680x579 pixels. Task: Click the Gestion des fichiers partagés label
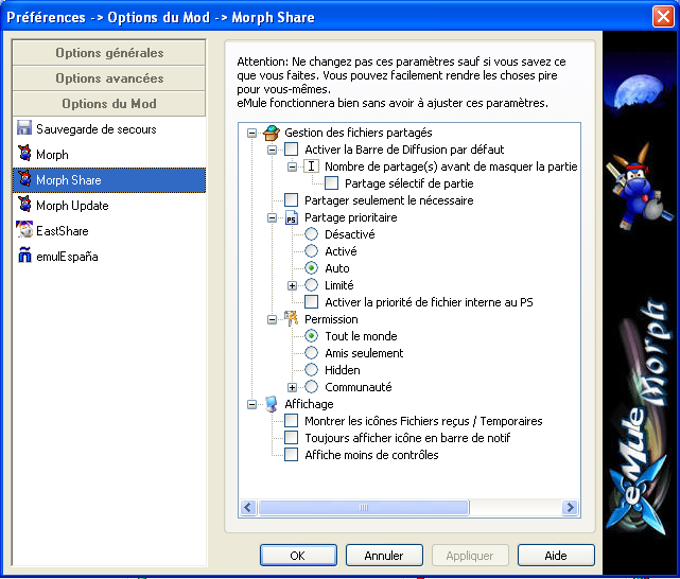(358, 133)
